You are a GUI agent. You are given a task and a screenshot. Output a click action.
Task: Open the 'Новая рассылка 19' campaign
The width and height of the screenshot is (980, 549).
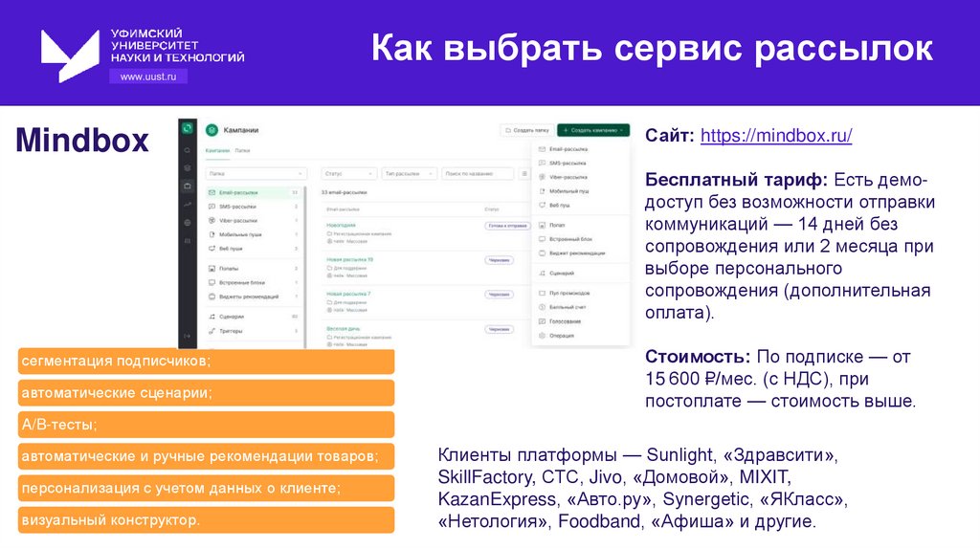pos(349,259)
